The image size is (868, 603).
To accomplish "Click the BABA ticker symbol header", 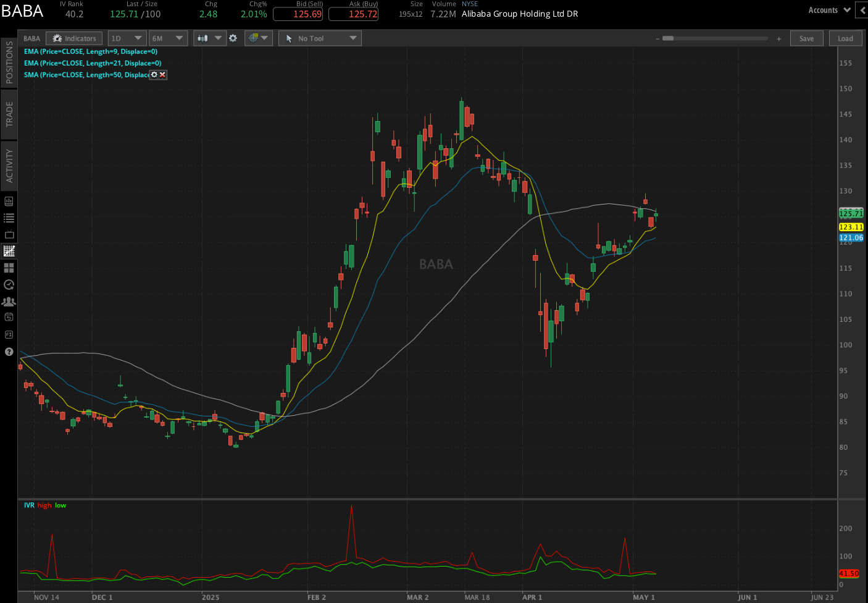I will tap(22, 11).
